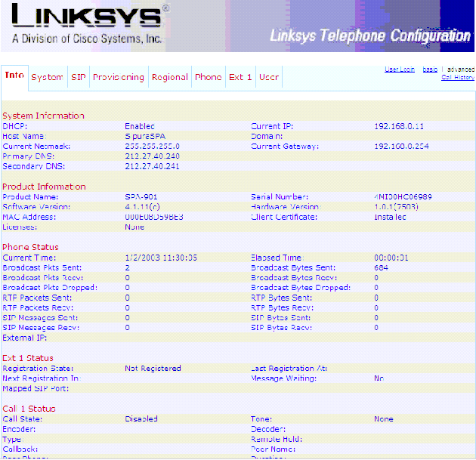This screenshot has height=460, width=476.
Task: Click the MAC Address value
Action: pos(153,217)
